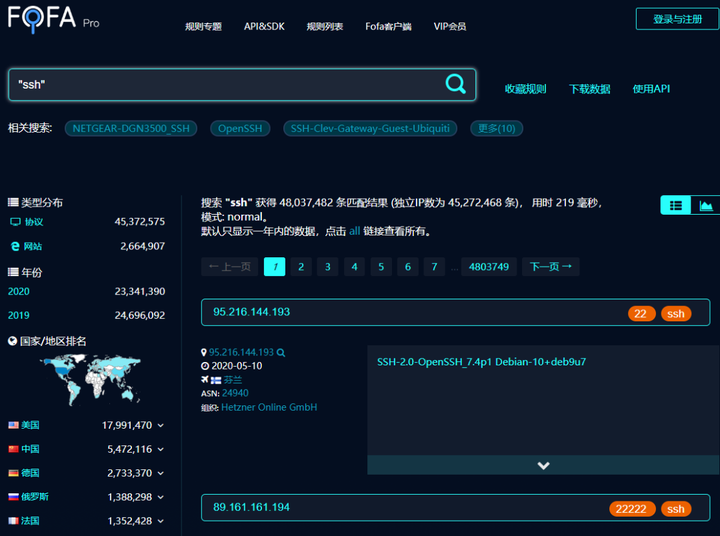Click the monitor icon beside 协议

[15, 222]
